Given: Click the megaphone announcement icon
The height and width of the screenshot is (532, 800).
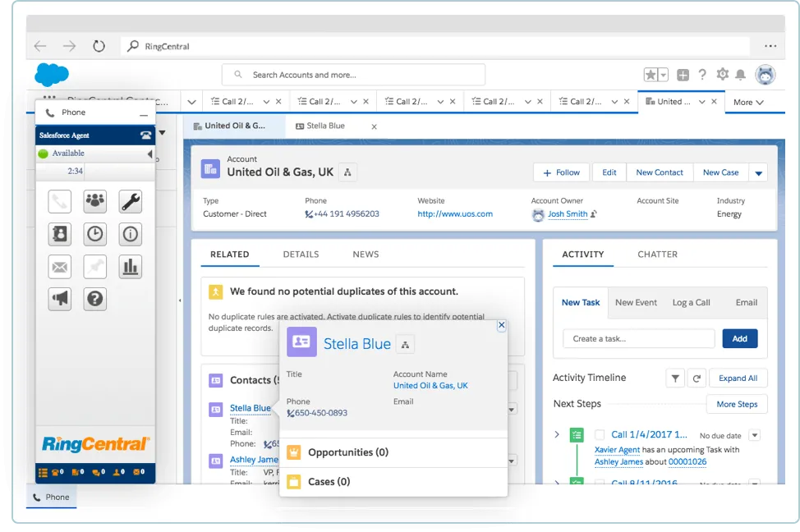Looking at the screenshot, I should [x=60, y=299].
